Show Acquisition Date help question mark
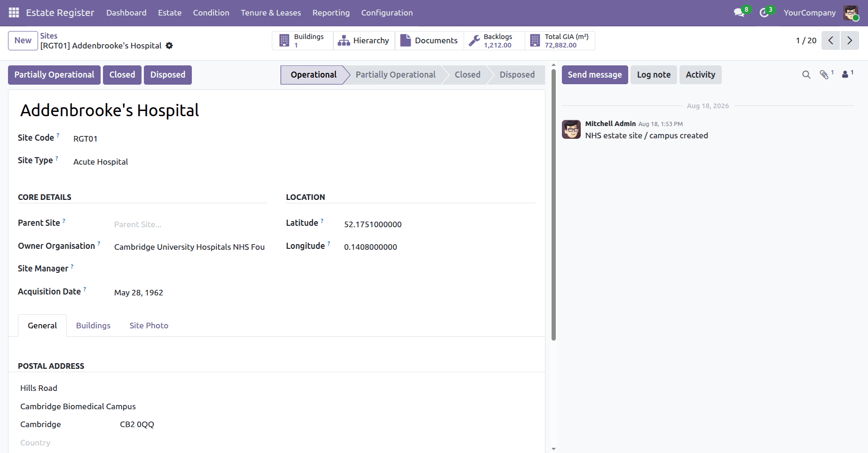868x453 pixels. pos(85,289)
